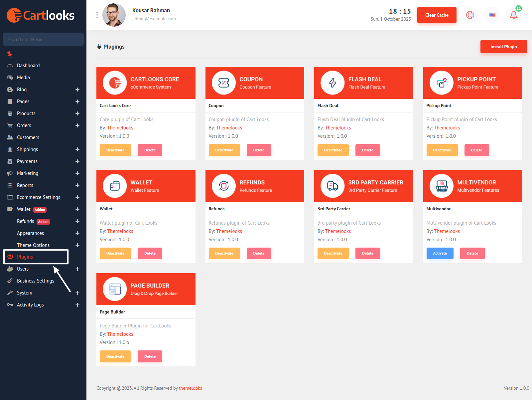Expand the Marketing submenu plus sign
This screenshot has width=532, height=400.
[x=77, y=173]
